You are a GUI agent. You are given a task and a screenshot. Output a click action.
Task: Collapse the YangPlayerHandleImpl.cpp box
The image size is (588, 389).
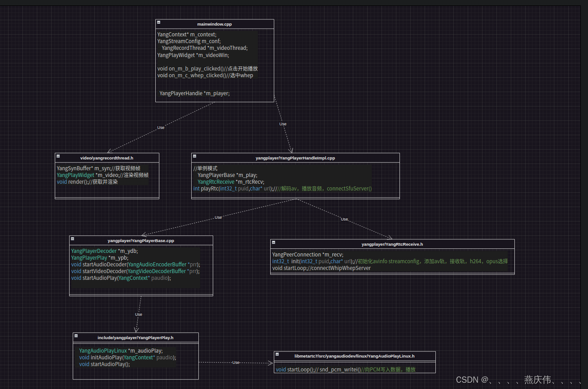point(194,156)
